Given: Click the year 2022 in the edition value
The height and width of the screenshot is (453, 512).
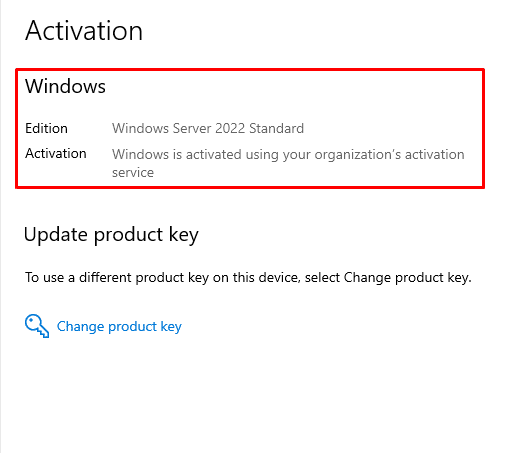Looking at the screenshot, I should 230,128.
